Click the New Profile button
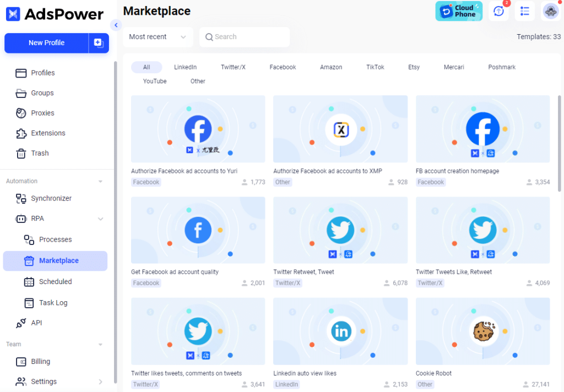 pos(46,43)
